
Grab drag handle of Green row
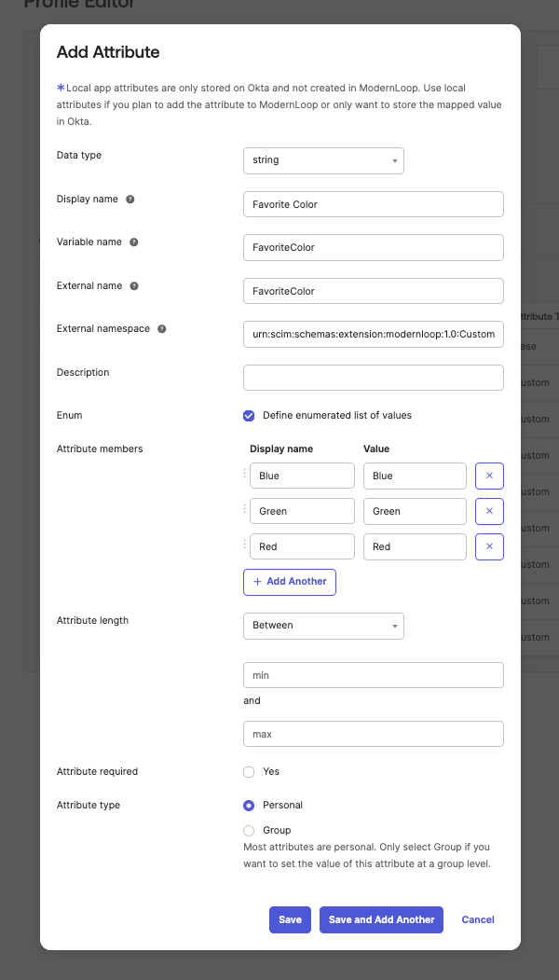pos(245,509)
